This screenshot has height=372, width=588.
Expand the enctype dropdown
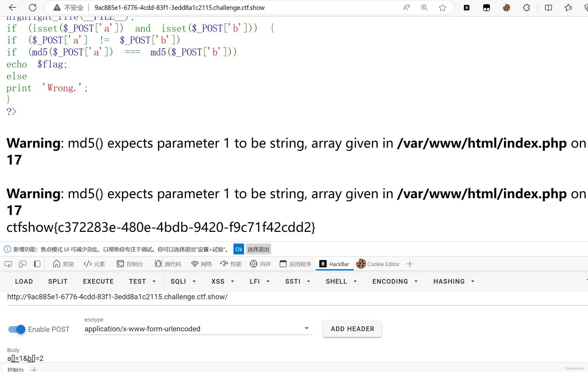point(306,328)
